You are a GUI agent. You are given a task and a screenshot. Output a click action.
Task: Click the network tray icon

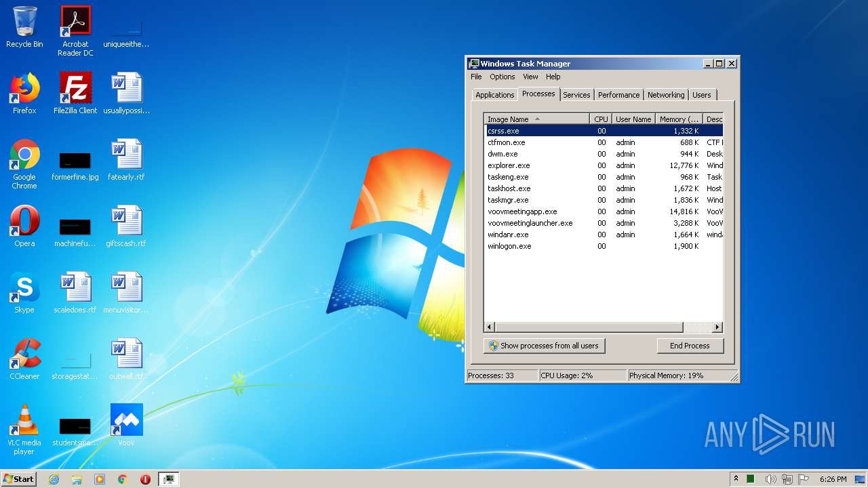(787, 479)
